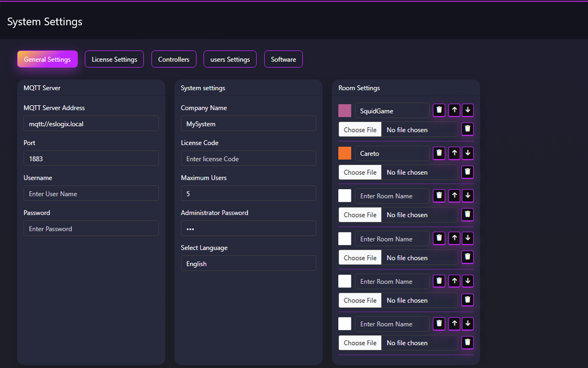Go to users Settings tab

(230, 59)
